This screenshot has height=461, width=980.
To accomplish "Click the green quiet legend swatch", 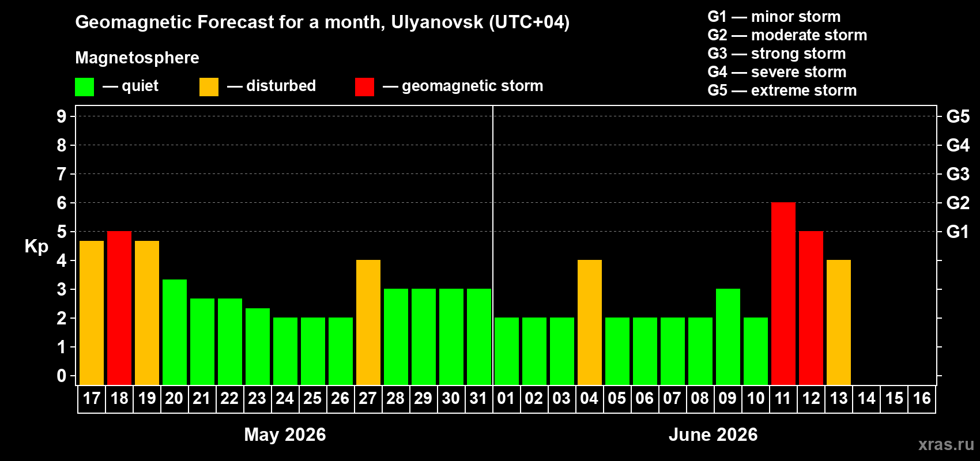I will [84, 87].
